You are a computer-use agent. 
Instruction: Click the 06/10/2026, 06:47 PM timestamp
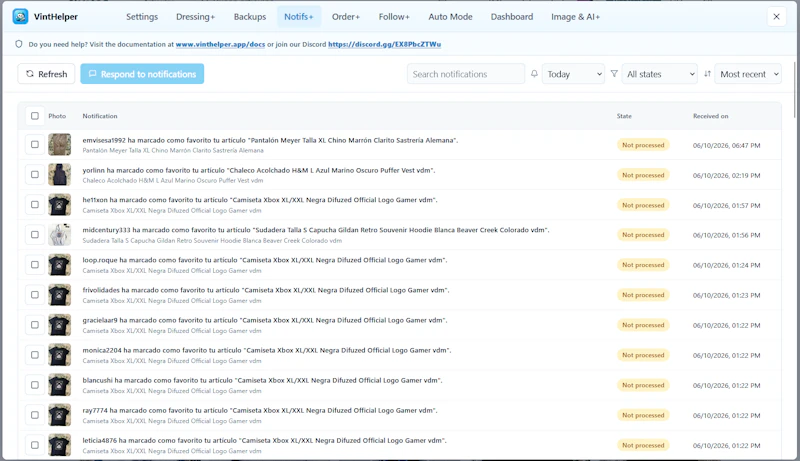pyautogui.click(x=727, y=145)
